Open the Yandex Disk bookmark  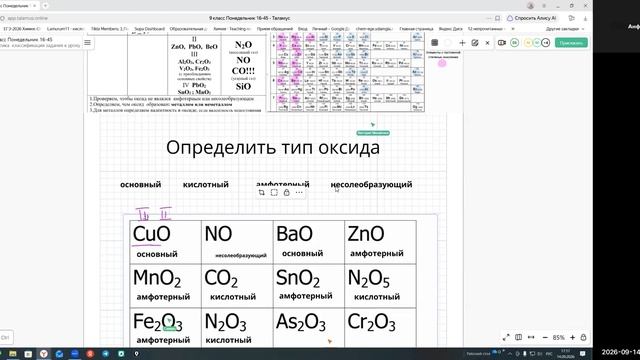(450, 29)
